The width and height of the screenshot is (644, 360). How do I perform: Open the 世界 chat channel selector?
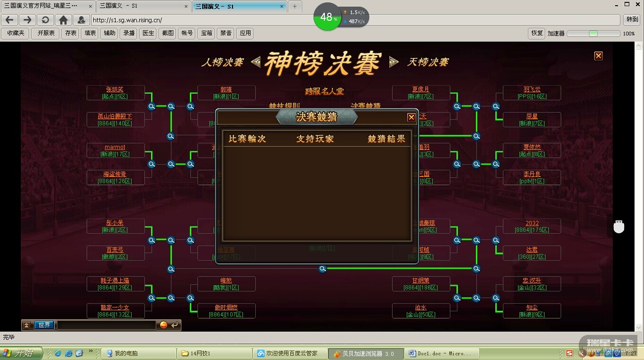point(45,325)
